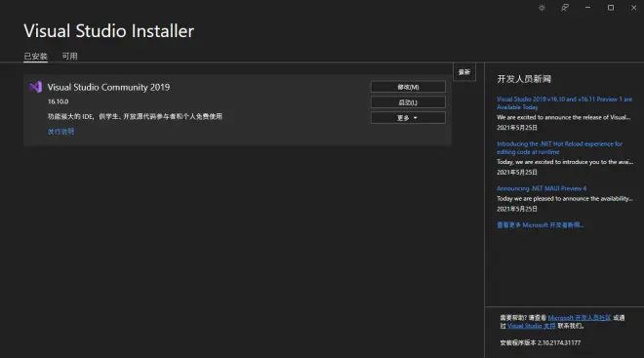Open the Visual Studio 支持 link
Image resolution: width=644 pixels, height=358 pixels.
532,326
